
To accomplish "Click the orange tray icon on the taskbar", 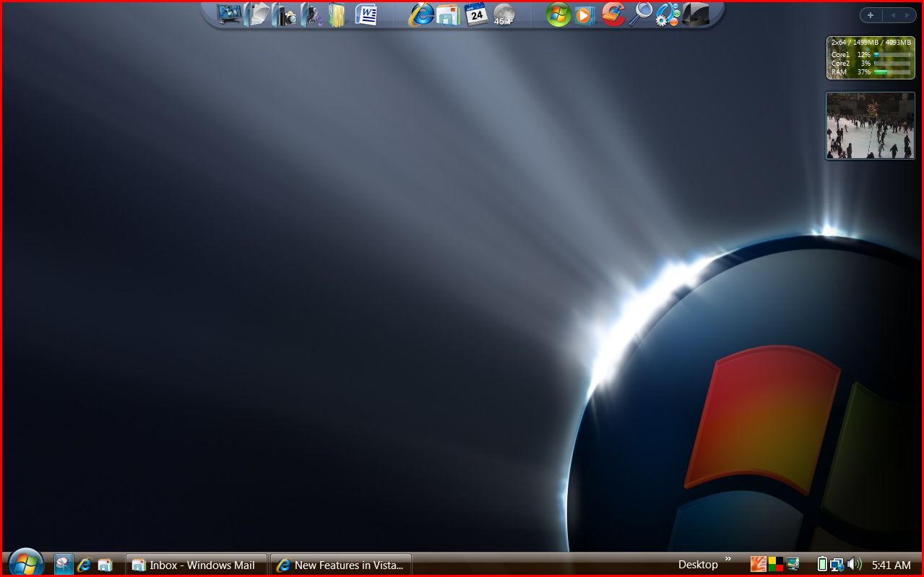I will point(758,564).
